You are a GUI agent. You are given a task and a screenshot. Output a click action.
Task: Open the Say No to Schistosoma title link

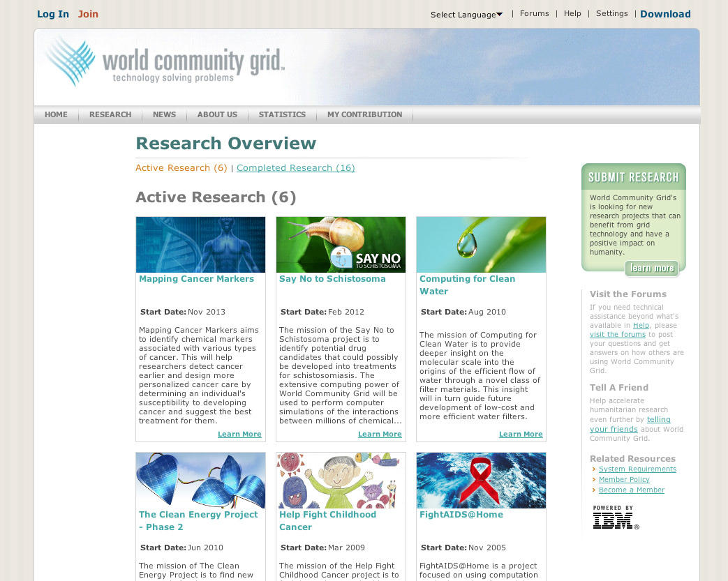click(x=332, y=279)
